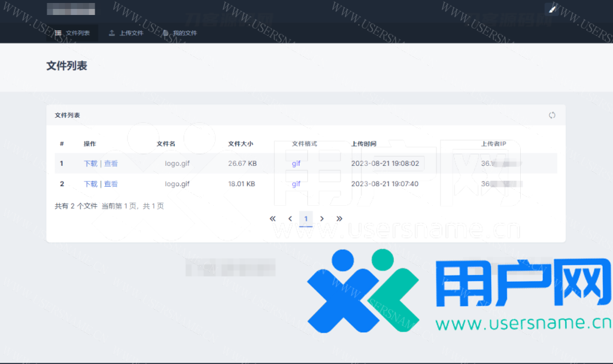Click the gif format link in row 2

tap(296, 184)
